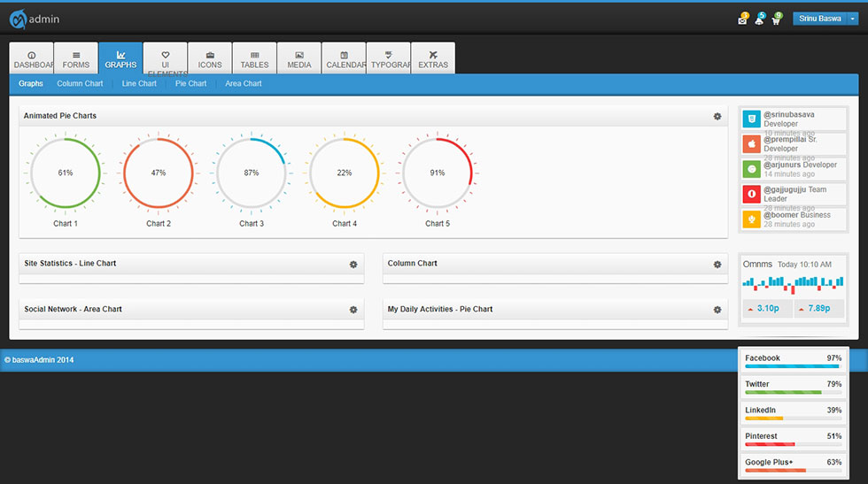Click the green @arjunurs avatar icon
The image size is (868, 484).
click(751, 169)
